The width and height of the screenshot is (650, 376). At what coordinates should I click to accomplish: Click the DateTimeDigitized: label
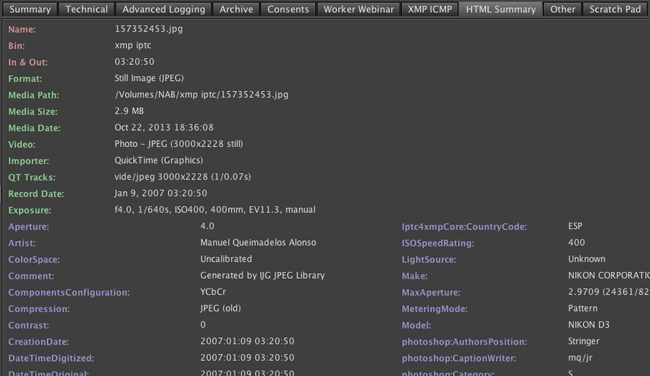[x=51, y=358]
